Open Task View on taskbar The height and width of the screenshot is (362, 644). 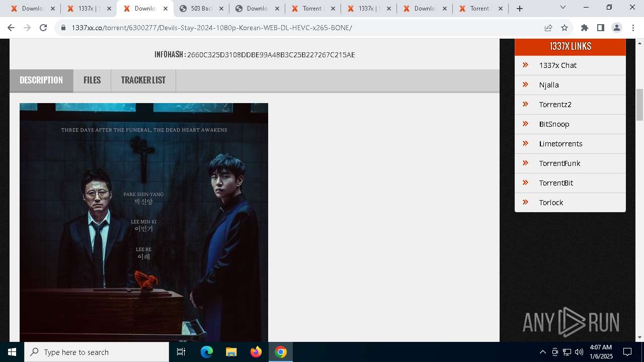tap(181, 352)
